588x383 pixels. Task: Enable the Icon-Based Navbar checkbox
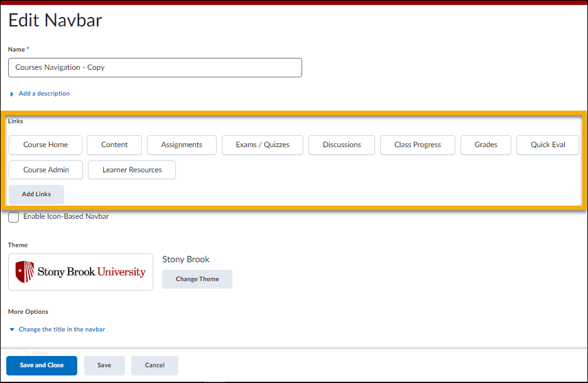point(13,217)
